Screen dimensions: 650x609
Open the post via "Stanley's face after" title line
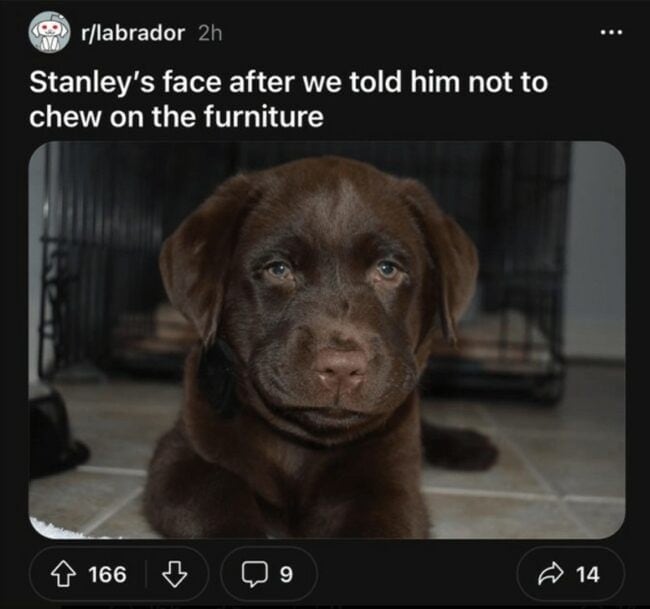(289, 82)
